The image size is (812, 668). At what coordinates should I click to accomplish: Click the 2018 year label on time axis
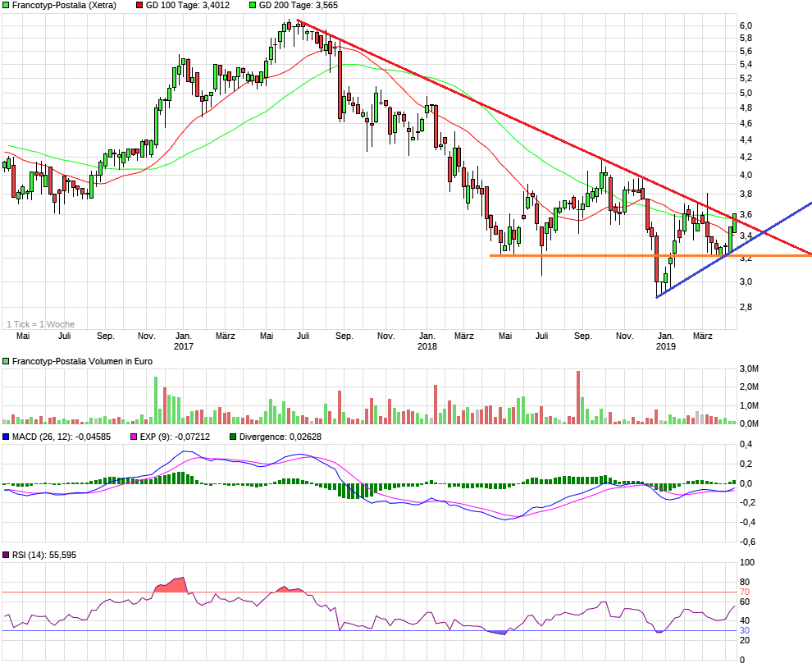tap(427, 346)
